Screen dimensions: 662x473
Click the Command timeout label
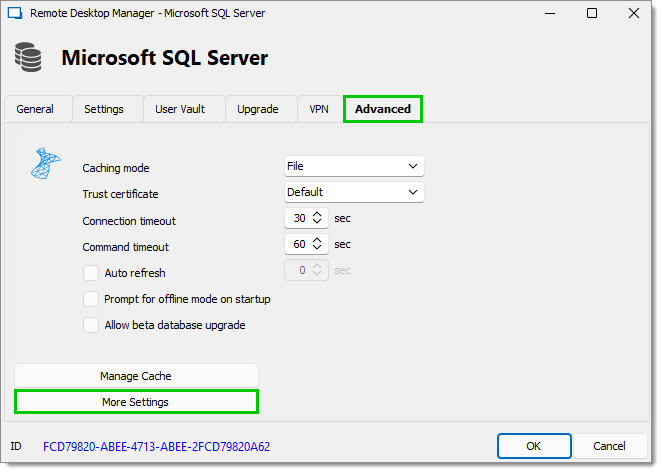125,247
